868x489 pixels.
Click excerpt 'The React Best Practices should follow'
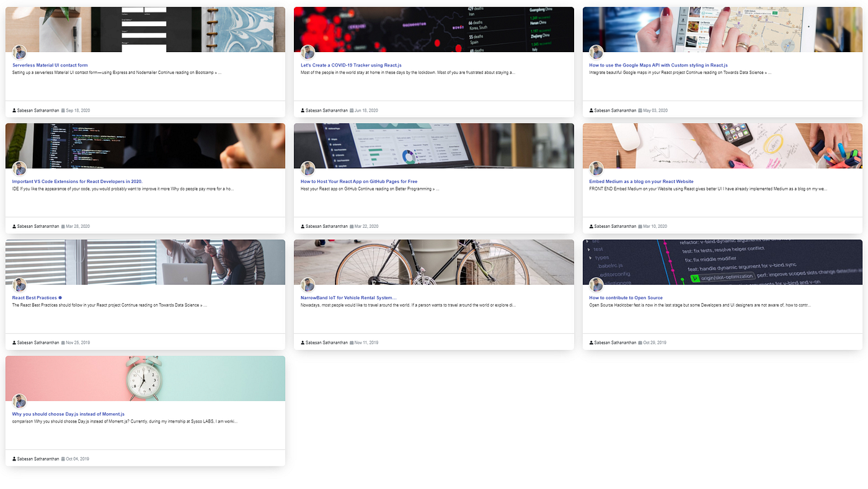[x=110, y=305]
